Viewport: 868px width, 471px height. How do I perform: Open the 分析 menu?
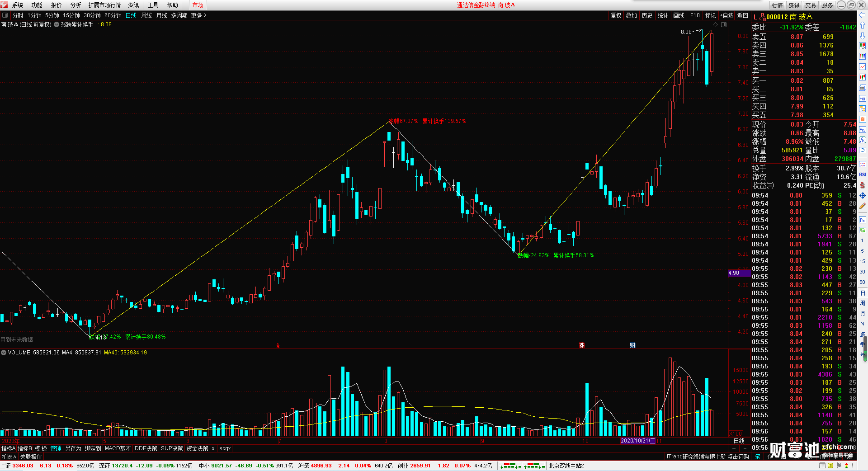(x=75, y=5)
